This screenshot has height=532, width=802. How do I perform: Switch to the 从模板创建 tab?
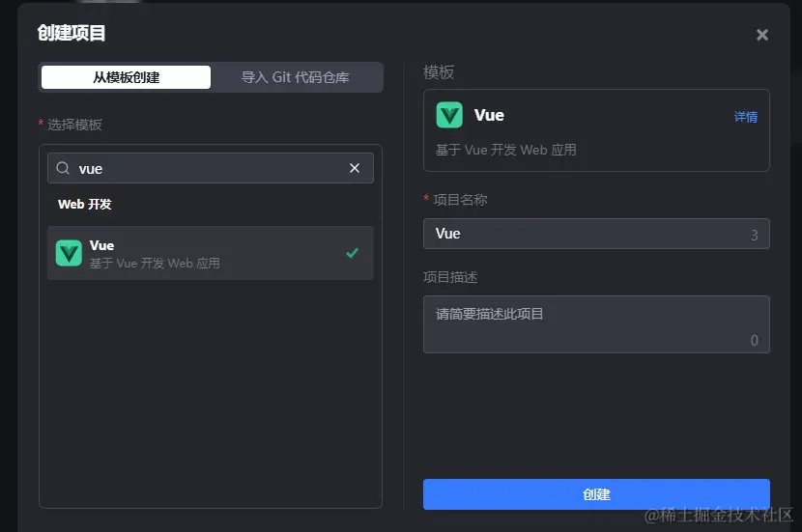pyautogui.click(x=126, y=77)
